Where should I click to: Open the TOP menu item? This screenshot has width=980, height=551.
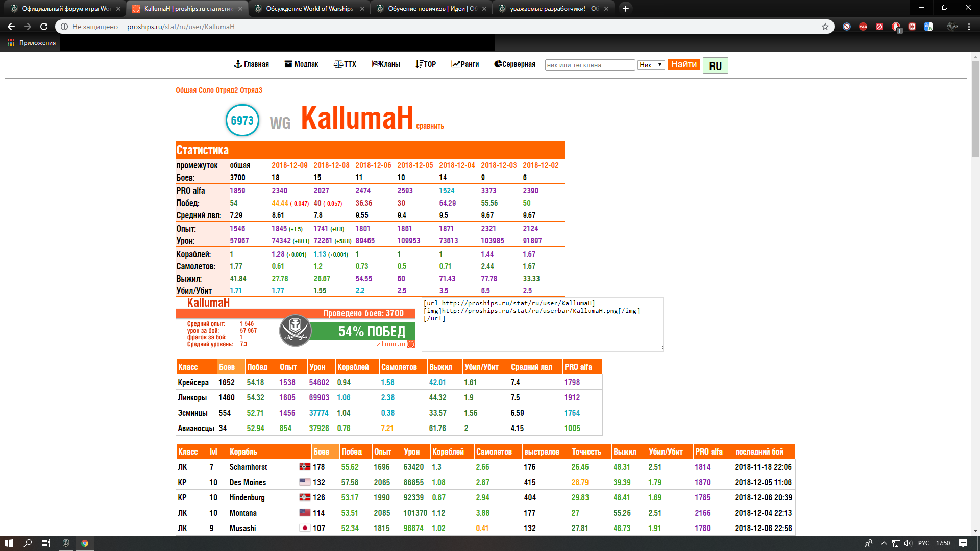coord(426,64)
